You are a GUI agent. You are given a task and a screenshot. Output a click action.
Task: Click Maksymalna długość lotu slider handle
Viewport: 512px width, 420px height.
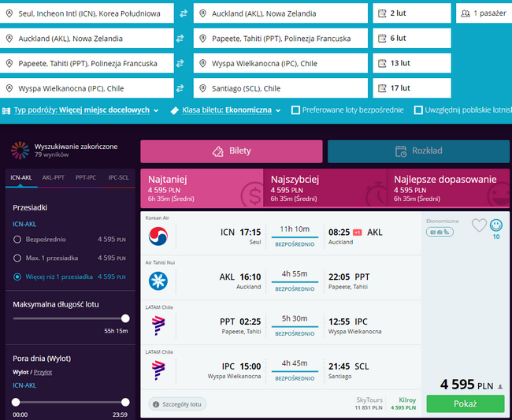tap(125, 318)
